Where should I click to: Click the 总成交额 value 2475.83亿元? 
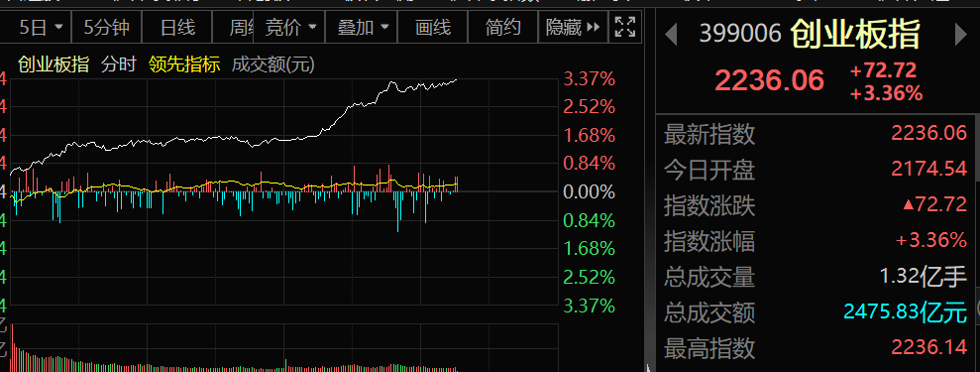pyautogui.click(x=906, y=311)
